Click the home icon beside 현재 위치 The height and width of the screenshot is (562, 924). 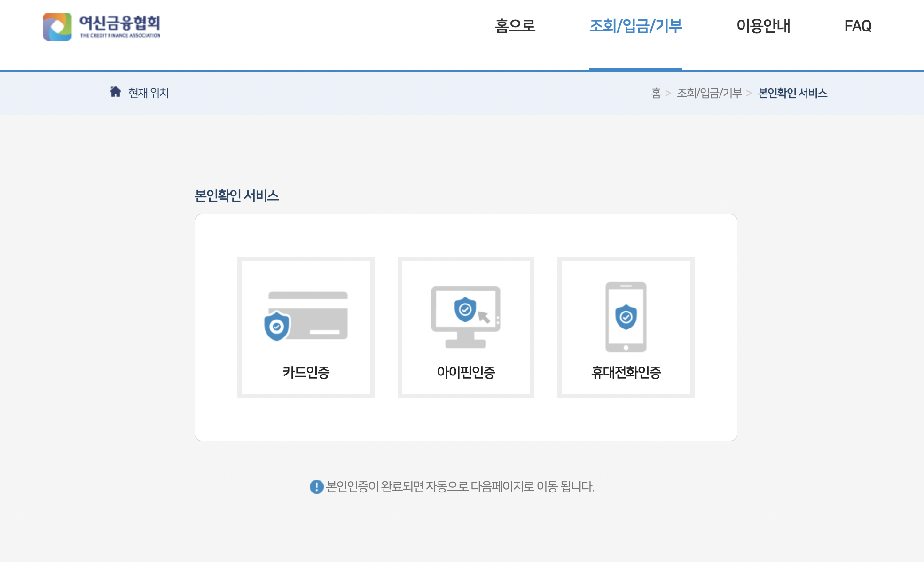pyautogui.click(x=116, y=92)
